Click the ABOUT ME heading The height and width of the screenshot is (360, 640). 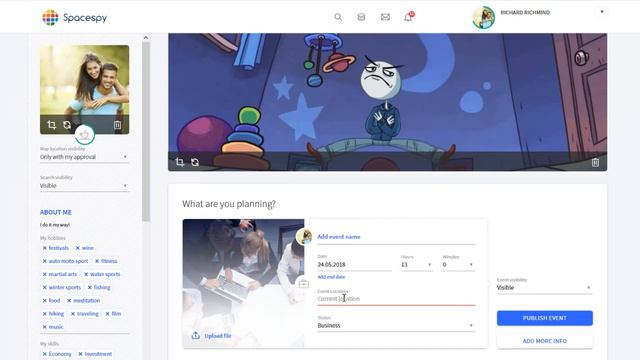click(x=56, y=212)
